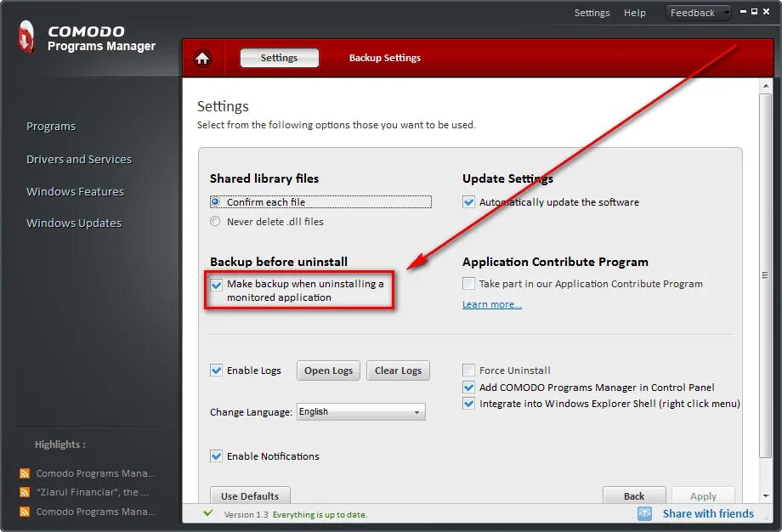Click the "Update Settings" heading

click(507, 178)
